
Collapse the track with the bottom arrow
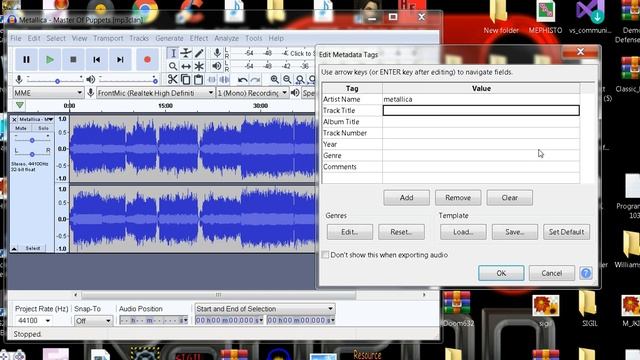[14, 248]
